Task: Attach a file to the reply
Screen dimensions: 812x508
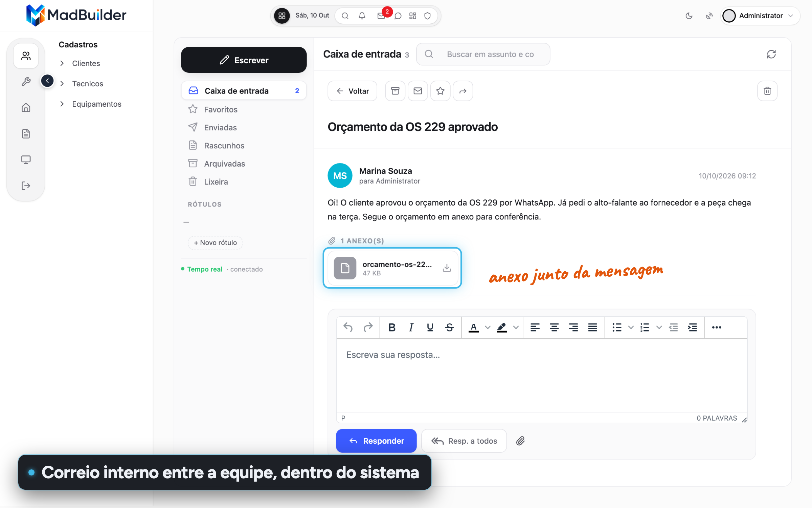Action: coord(520,441)
